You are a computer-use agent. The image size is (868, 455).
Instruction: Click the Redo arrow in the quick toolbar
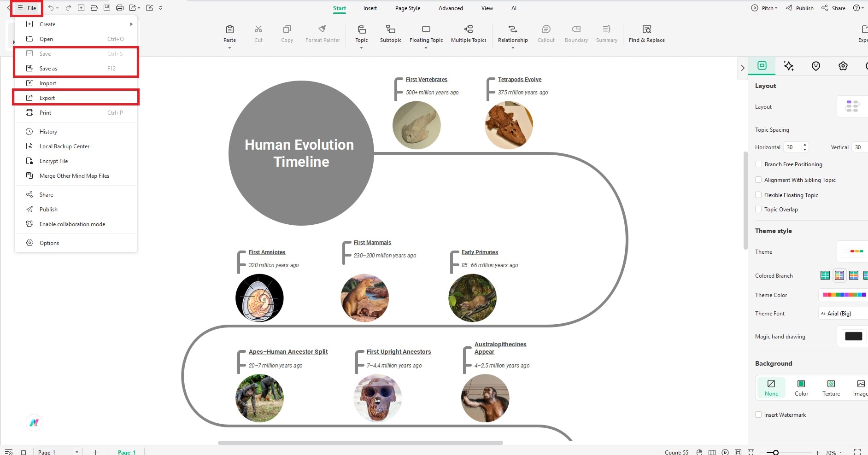(68, 8)
